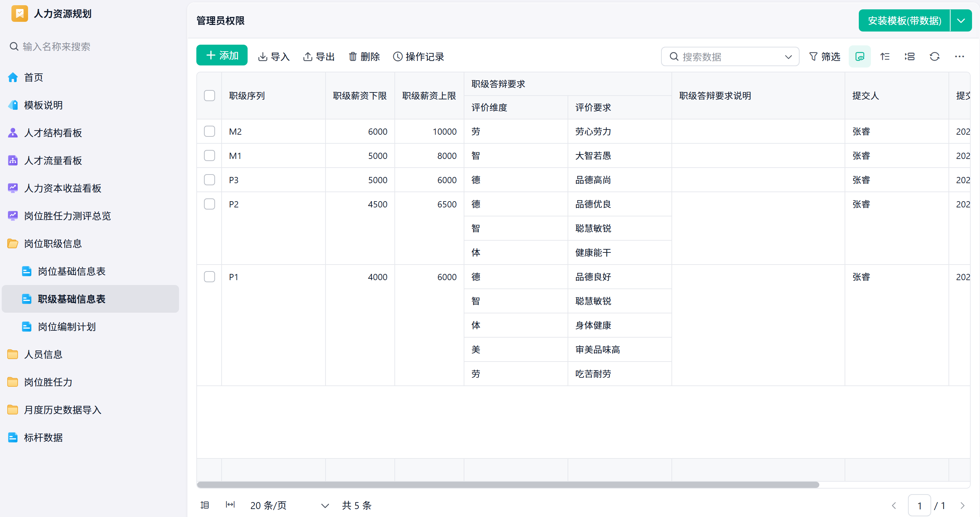
Task: Click the row display settings icon
Action: 910,57
